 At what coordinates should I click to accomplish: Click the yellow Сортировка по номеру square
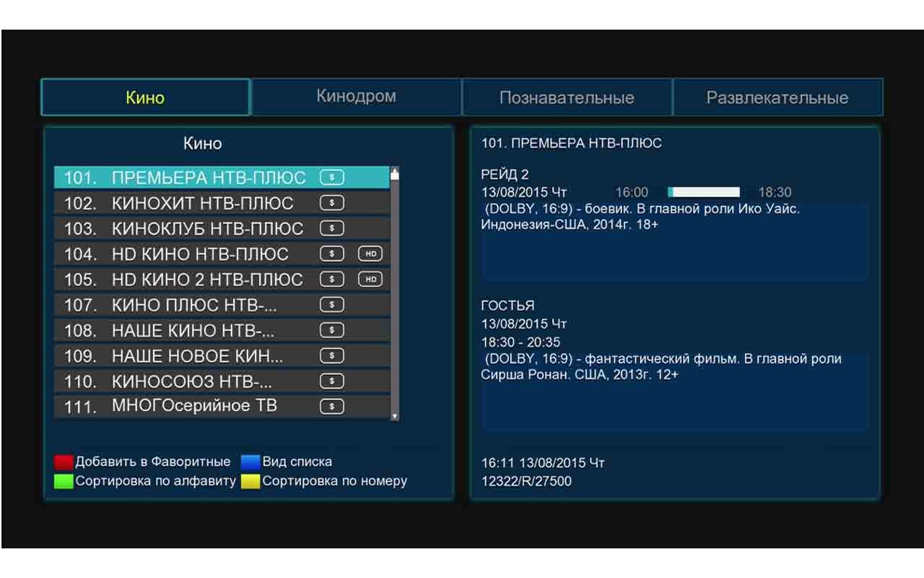pyautogui.click(x=250, y=481)
